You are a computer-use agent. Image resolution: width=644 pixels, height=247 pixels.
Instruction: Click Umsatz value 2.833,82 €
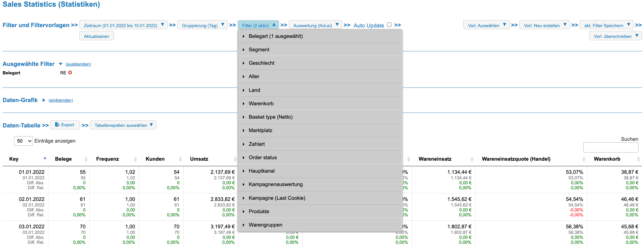(x=222, y=199)
